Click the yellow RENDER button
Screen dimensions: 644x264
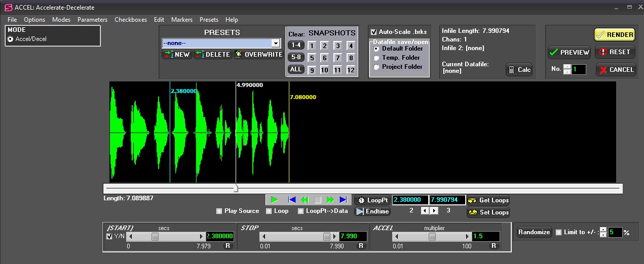(x=615, y=34)
